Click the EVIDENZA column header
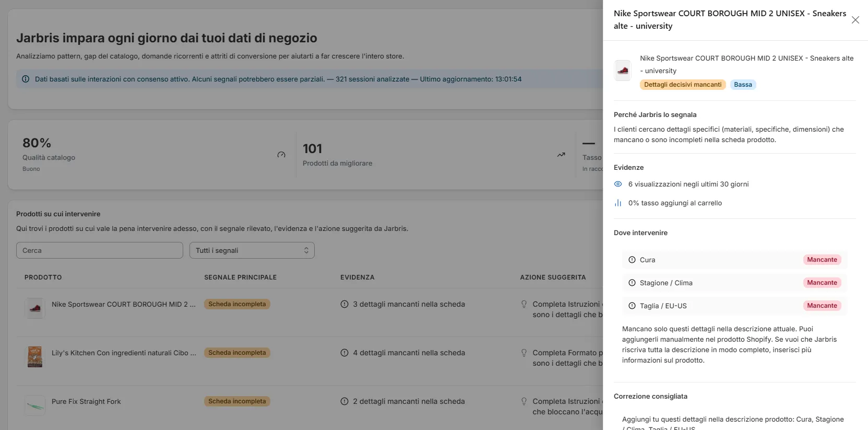This screenshot has width=868, height=430. (358, 277)
